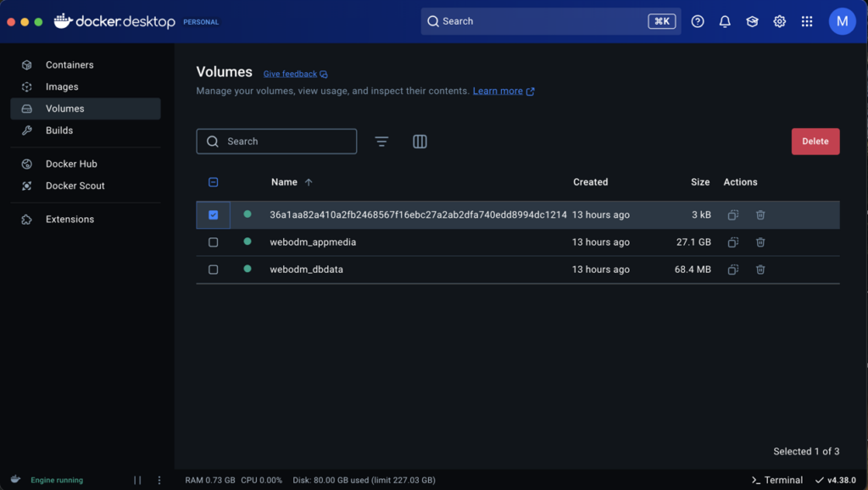Delete webodm_dbdata volume trash icon

point(760,270)
